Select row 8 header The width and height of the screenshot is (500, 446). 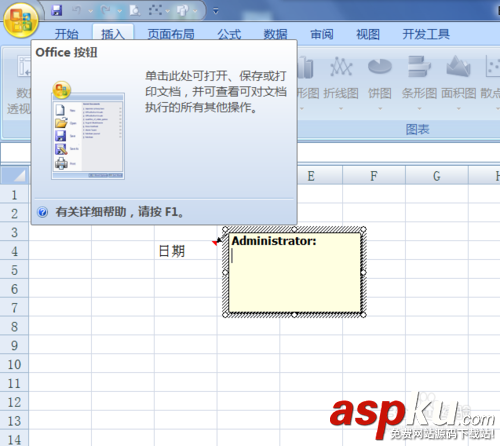coord(14,326)
